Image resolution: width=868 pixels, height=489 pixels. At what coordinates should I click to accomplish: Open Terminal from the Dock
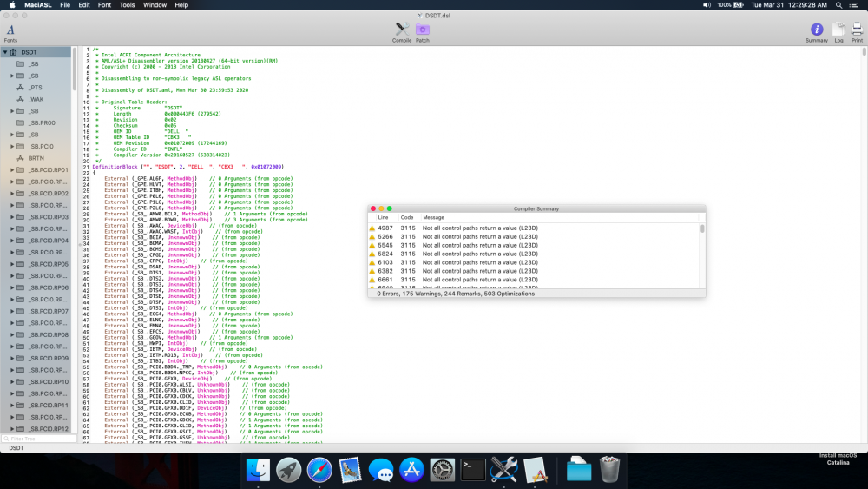(x=473, y=470)
